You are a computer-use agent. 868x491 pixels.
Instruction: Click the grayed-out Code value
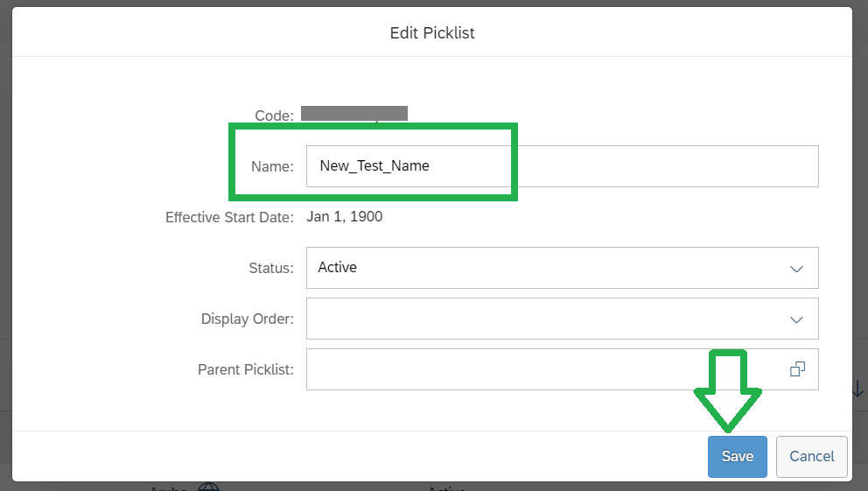(354, 114)
